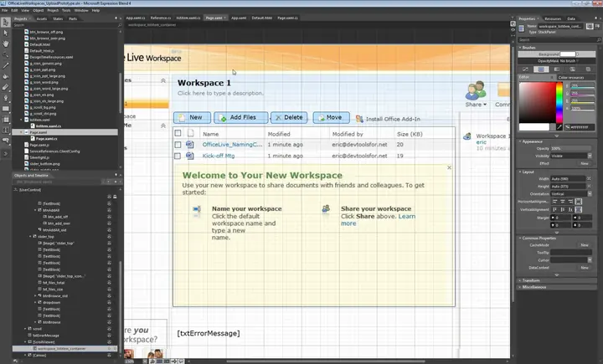Open the OfficeLive_NamingC... document link

[232, 145]
